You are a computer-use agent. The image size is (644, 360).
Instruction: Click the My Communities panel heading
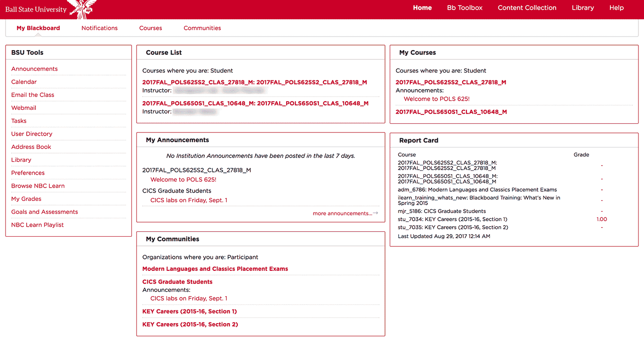(172, 239)
